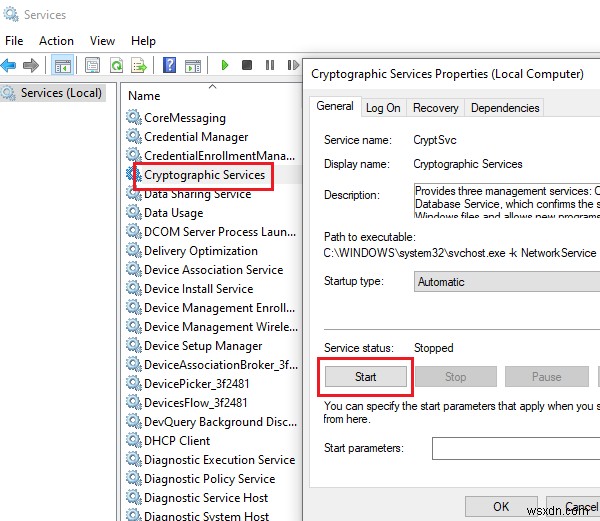Open the View menu
Image resolution: width=600 pixels, height=521 pixels.
(102, 41)
